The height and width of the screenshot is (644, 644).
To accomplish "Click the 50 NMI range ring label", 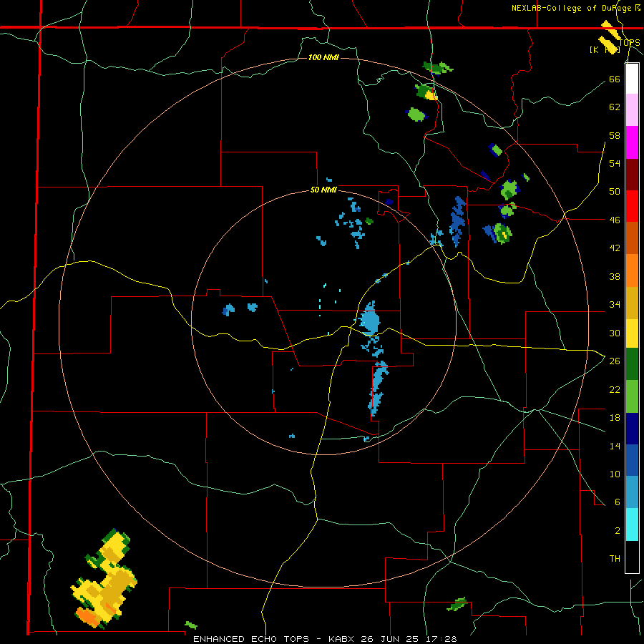I will (x=323, y=190).
